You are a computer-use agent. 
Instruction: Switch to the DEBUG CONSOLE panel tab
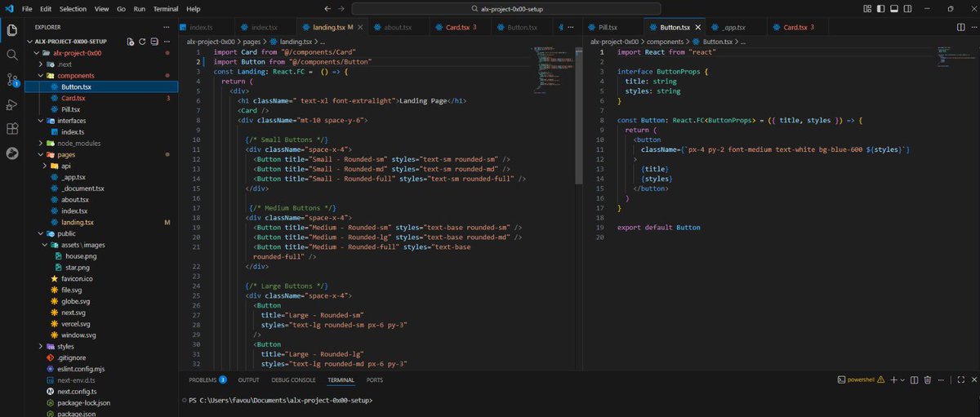[293, 379]
